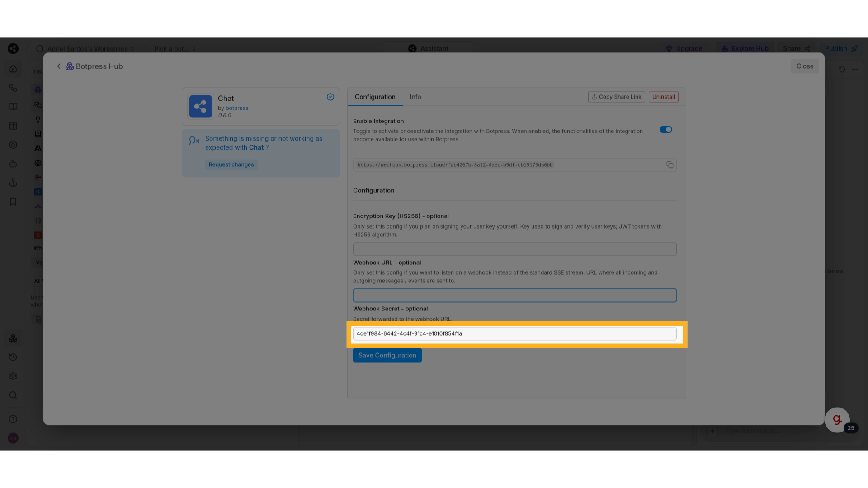Click the verified badge on Chat card
868x488 pixels.
(x=330, y=97)
